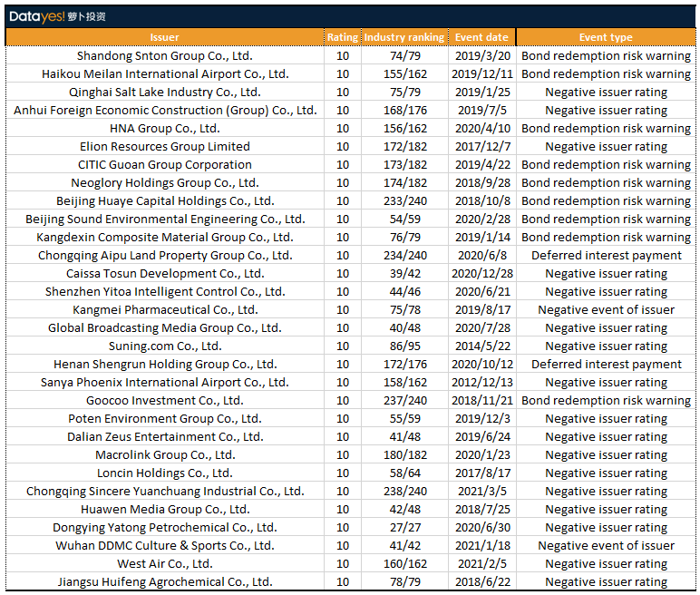Click Jiangsu Huifeng Agrochemical Co., Ltd. issuer
Screen dimensions: 700x595
tap(164, 582)
